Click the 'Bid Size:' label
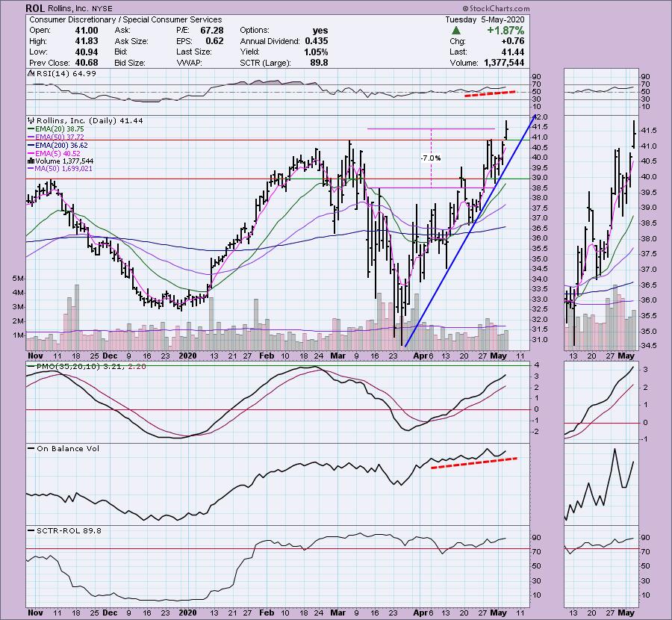The image size is (672, 620). point(130,63)
